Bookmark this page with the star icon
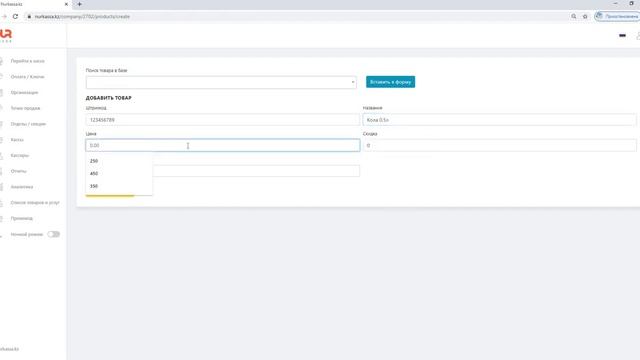Screen dimensions: 640x360 point(585,16)
